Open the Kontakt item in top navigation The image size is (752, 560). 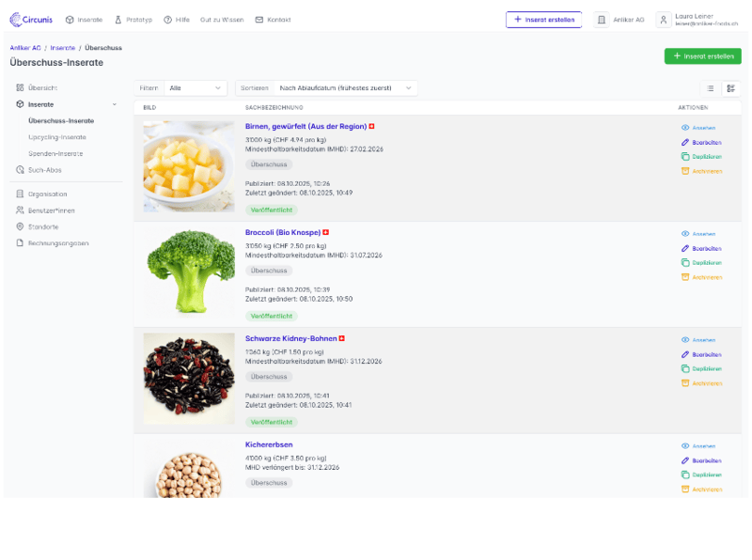click(x=273, y=19)
